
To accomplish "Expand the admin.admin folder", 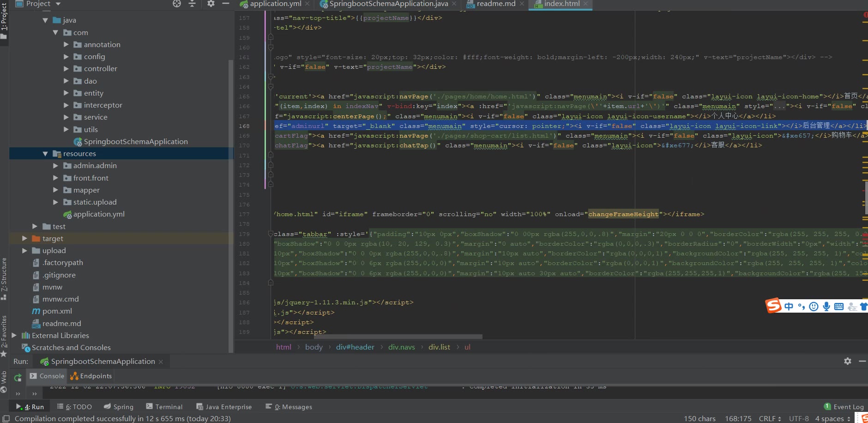I will pos(55,165).
